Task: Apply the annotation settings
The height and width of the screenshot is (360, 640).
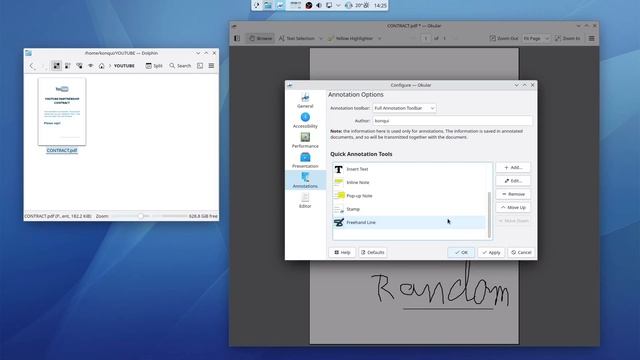Action: [x=491, y=253]
